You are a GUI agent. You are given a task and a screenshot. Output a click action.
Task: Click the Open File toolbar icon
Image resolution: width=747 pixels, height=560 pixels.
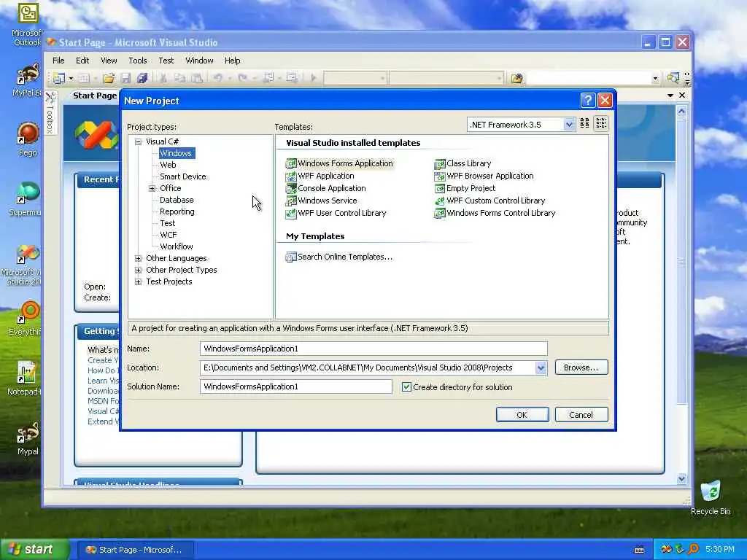(109, 78)
